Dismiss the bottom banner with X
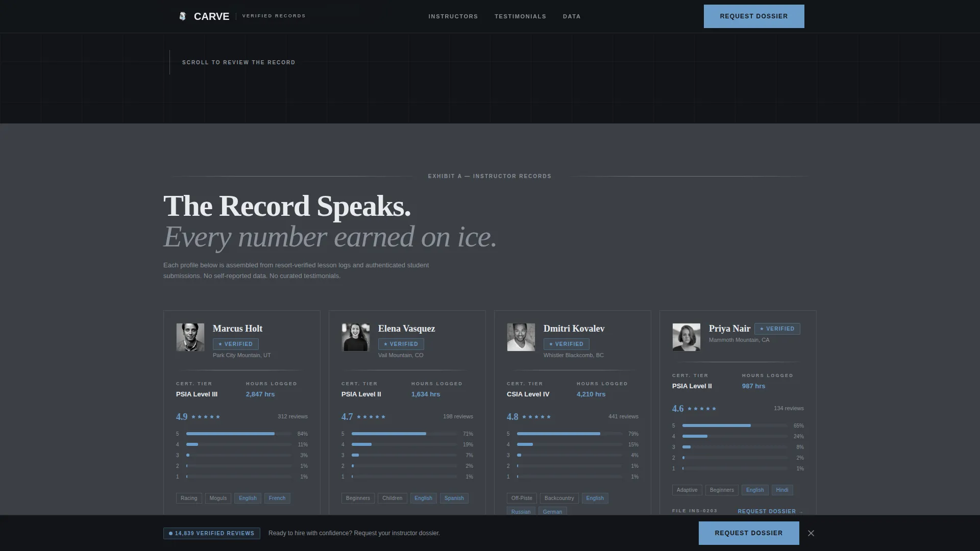 [x=811, y=533]
